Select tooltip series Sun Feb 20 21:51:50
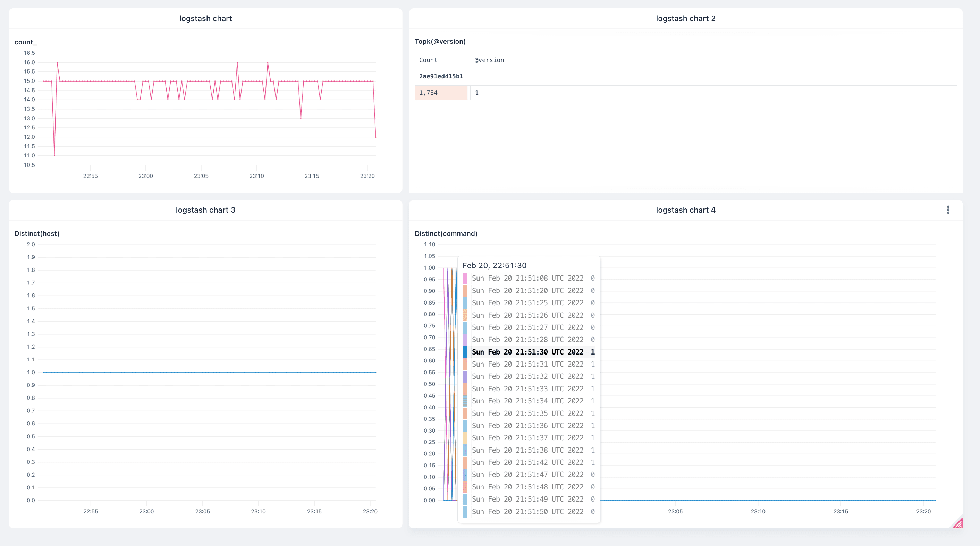 527,511
